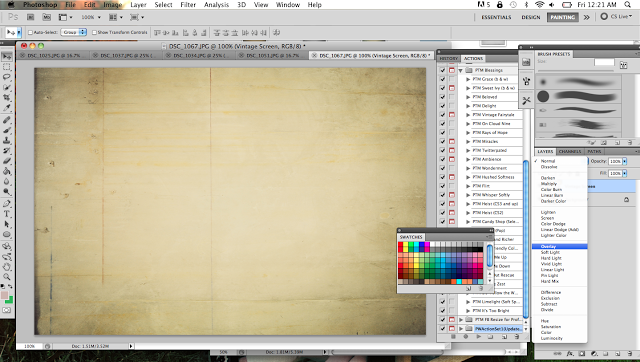
Task: Expand the PTM Hushed Softness action
Action: coord(468,177)
